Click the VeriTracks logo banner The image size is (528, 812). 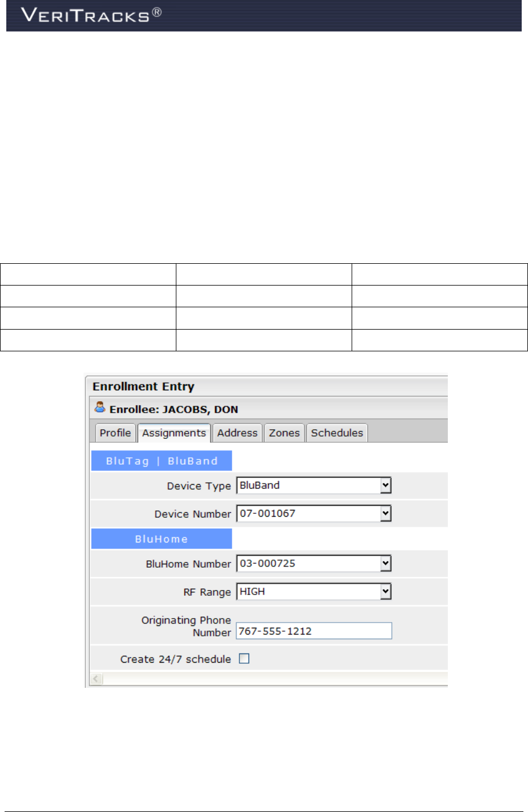point(264,15)
